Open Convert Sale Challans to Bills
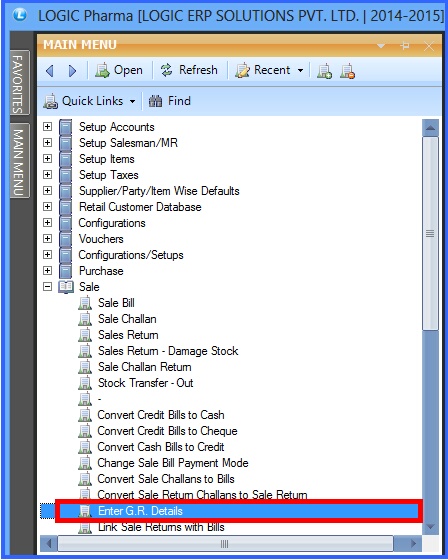This screenshot has height=560, width=448. (166, 479)
